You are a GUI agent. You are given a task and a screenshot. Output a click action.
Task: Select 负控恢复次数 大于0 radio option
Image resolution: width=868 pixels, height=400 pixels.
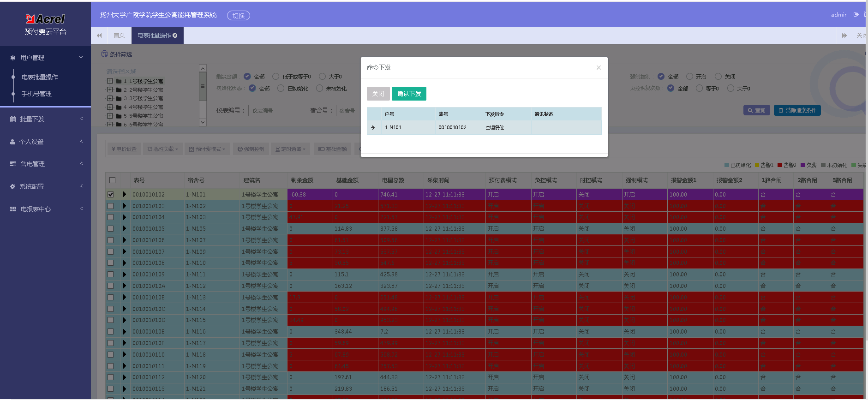pyautogui.click(x=730, y=88)
